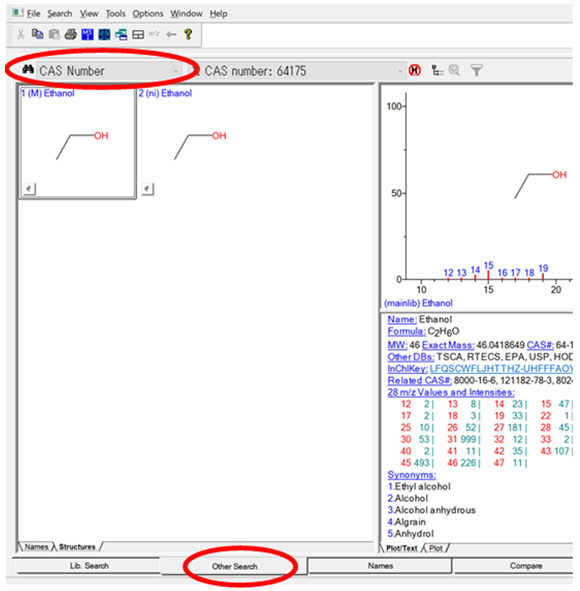
Task: Expand the small arrow under second Ethanol structure
Action: [147, 188]
